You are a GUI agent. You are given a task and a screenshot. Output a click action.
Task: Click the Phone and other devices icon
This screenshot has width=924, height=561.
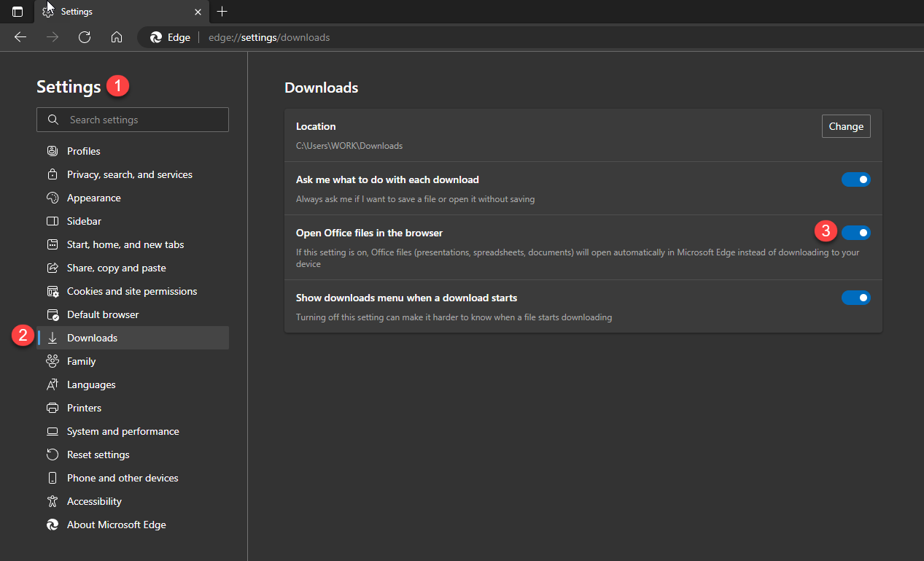click(53, 478)
